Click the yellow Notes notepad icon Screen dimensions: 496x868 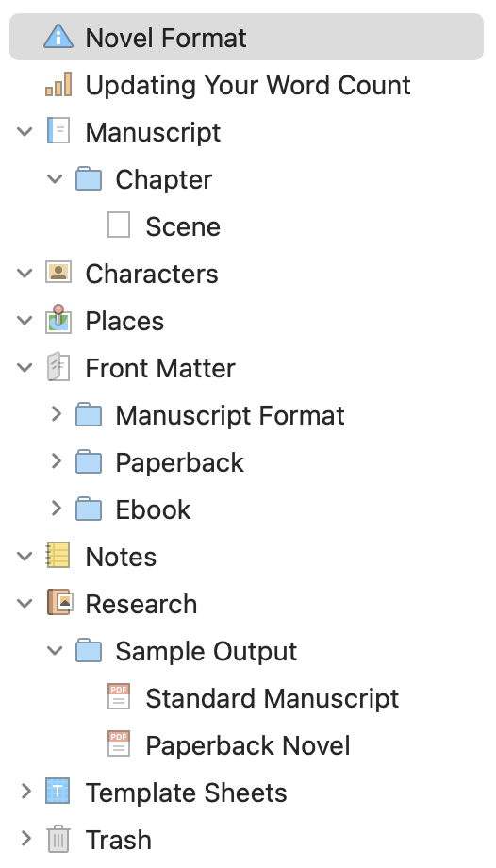coord(58,556)
